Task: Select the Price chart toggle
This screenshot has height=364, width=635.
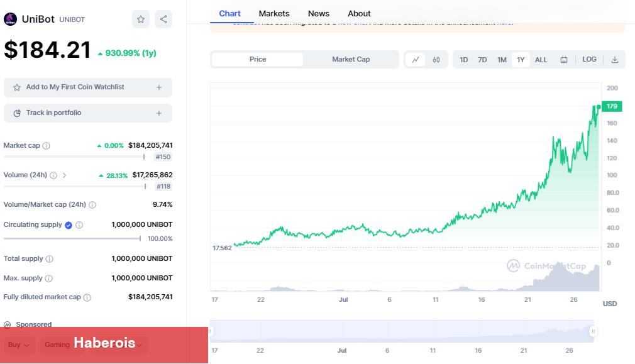Action: 258,60
